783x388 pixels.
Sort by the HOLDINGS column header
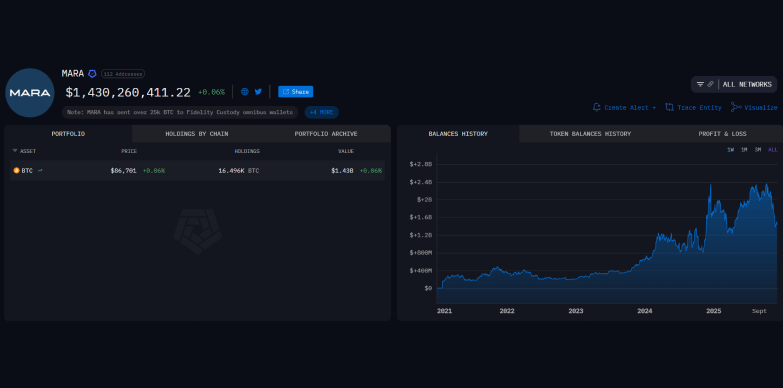point(247,151)
